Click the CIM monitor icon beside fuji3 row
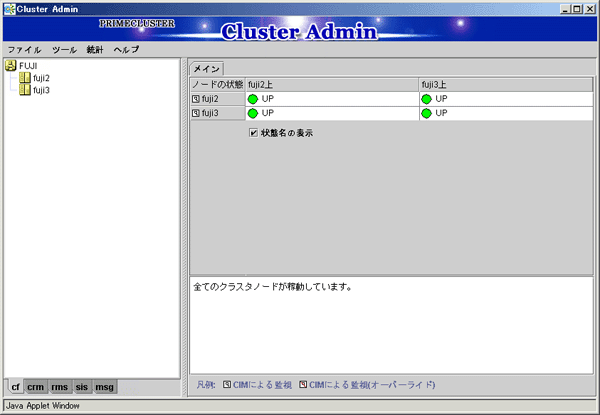 coord(196,113)
